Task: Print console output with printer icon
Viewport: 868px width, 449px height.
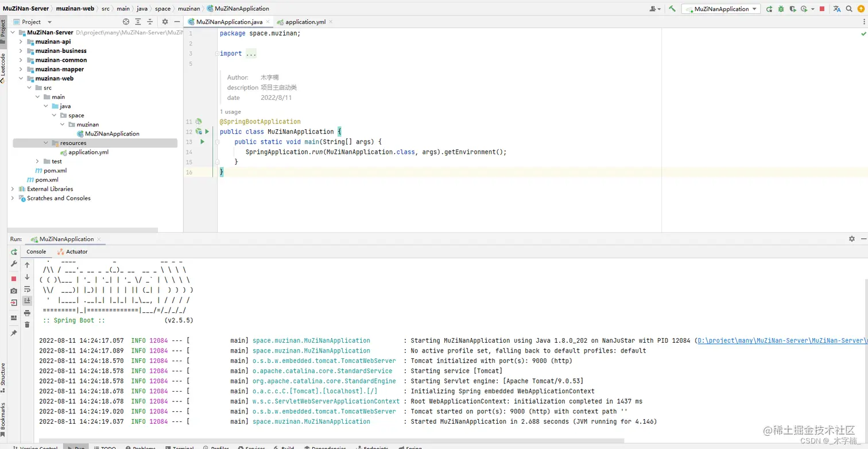Action: coord(27,313)
